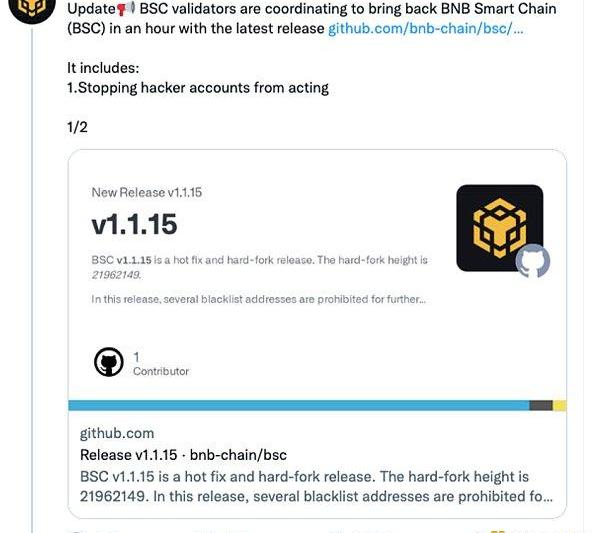Click the megaphone emoji after Update

(126, 8)
